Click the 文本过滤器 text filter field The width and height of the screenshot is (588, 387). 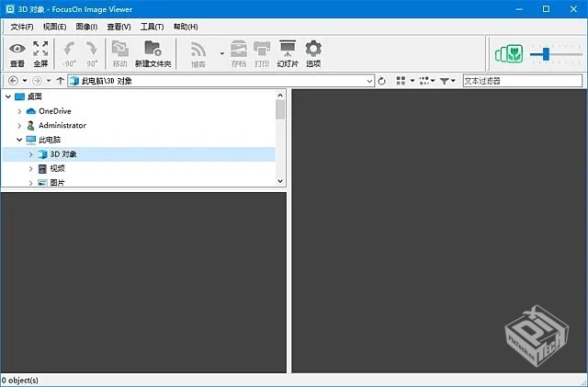tap(523, 81)
